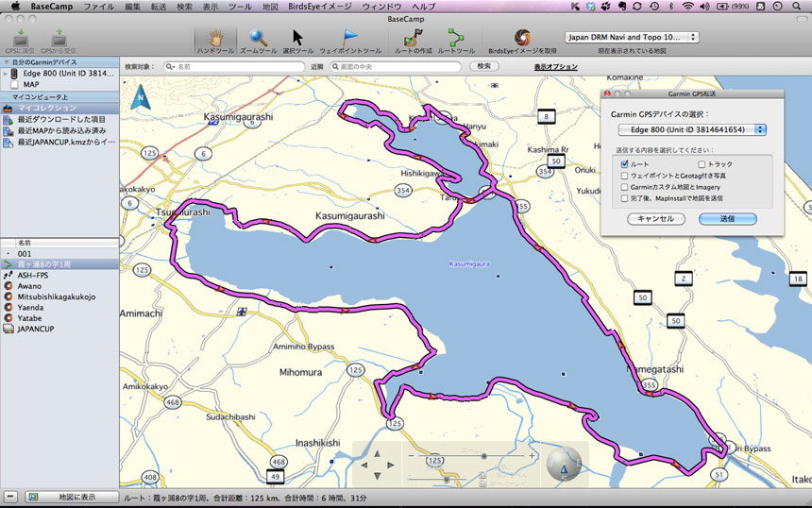Select the JAPANCUP item in the list
The height and width of the screenshot is (508, 812).
pos(59,329)
